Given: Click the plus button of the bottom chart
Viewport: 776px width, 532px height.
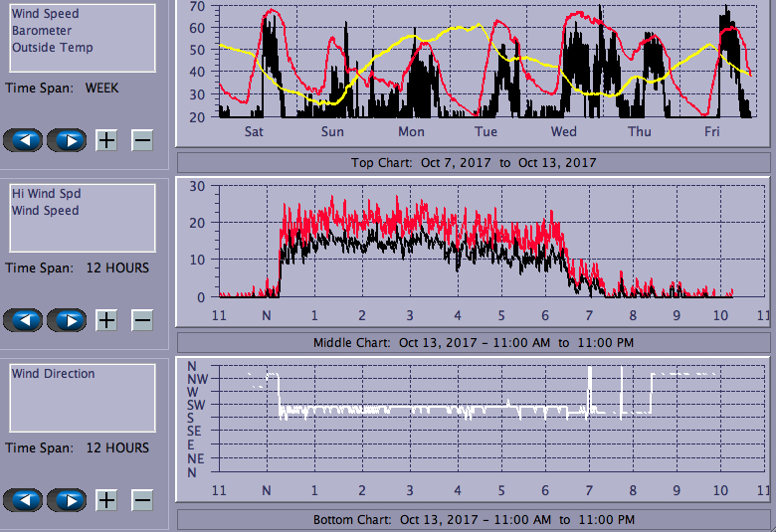Looking at the screenshot, I should 106,500.
